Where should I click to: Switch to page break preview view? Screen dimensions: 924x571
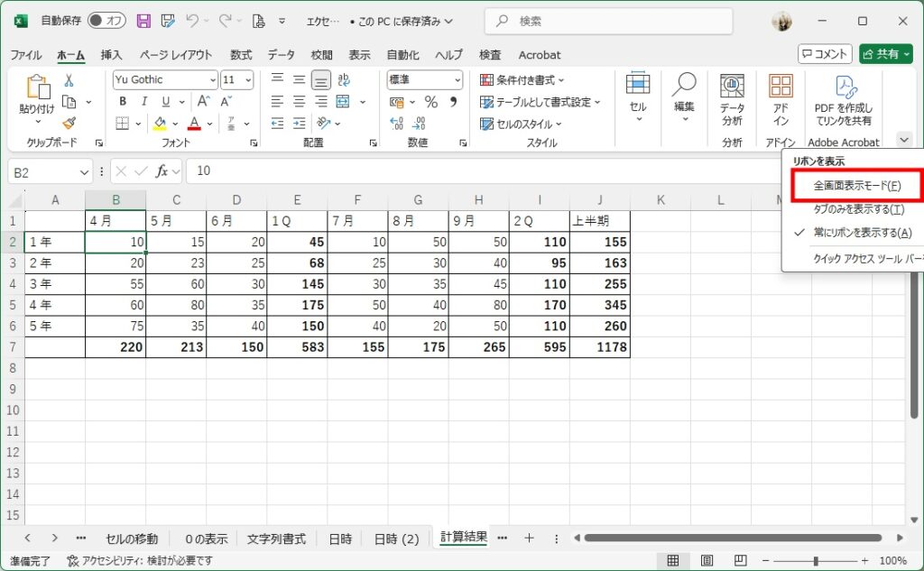pos(741,560)
